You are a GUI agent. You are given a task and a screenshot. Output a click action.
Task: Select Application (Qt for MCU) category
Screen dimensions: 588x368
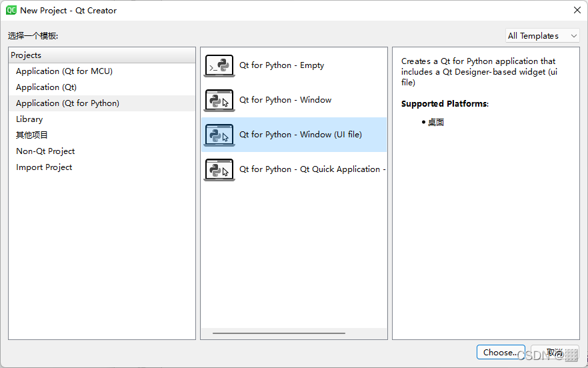pyautogui.click(x=101, y=71)
